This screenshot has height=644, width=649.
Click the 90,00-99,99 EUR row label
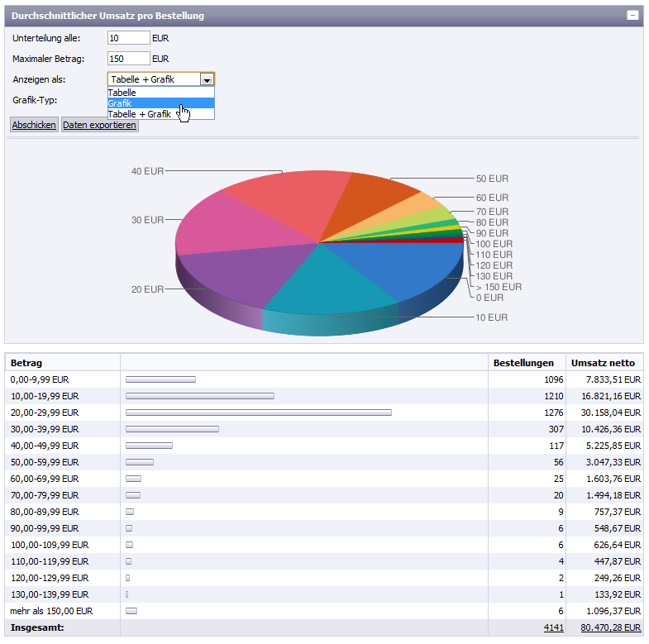tap(45, 528)
